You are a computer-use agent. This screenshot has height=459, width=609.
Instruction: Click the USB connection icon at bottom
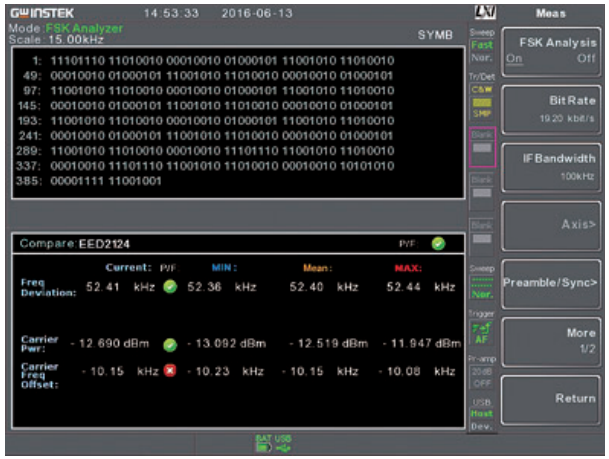(283, 444)
